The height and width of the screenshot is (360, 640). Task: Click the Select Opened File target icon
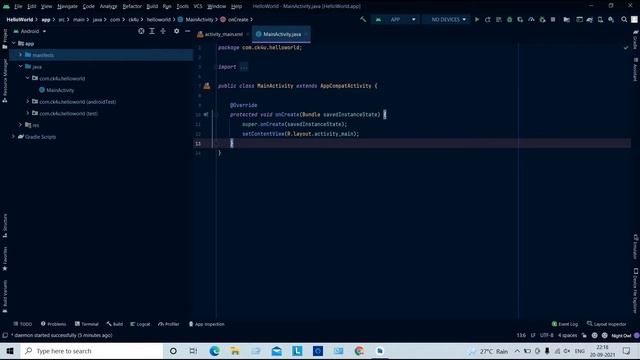141,31
